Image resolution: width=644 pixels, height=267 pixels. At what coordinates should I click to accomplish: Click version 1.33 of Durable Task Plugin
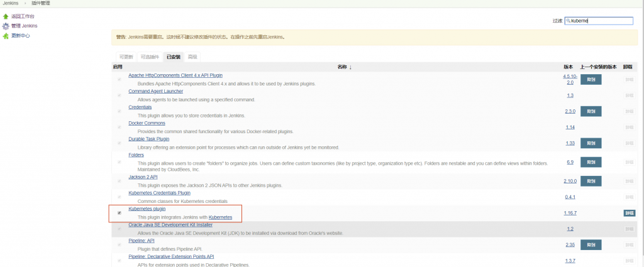pos(570,143)
